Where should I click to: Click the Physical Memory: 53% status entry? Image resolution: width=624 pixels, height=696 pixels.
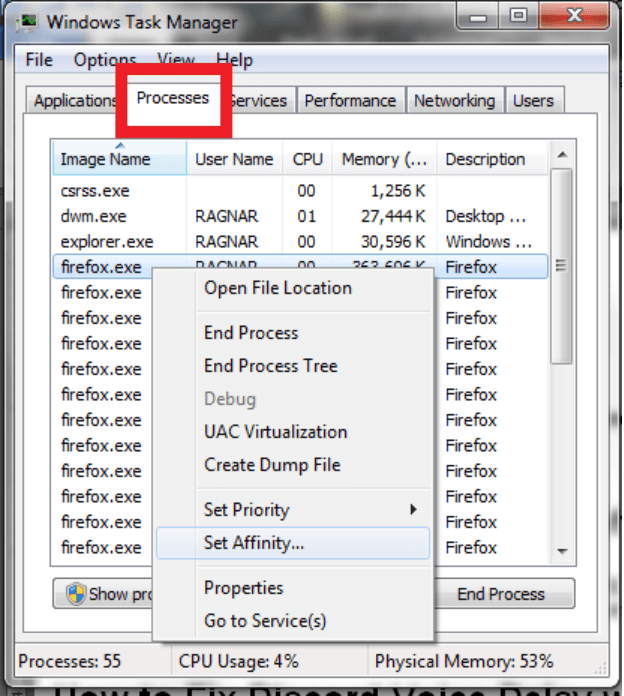[x=464, y=661]
